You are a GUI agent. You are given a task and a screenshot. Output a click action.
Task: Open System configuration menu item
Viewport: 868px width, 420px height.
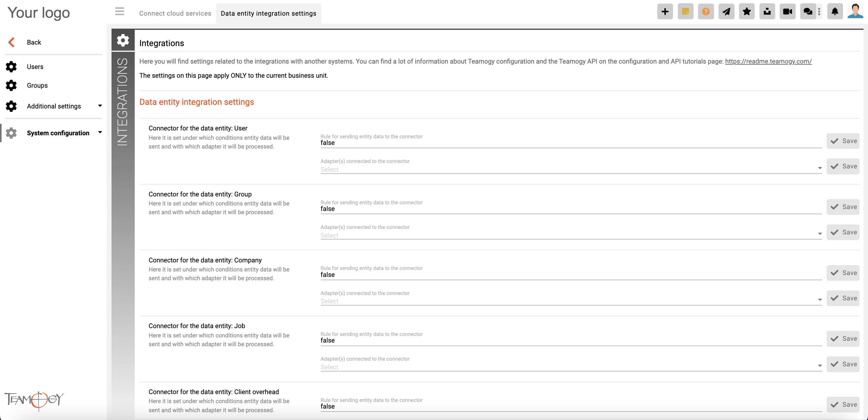point(58,133)
